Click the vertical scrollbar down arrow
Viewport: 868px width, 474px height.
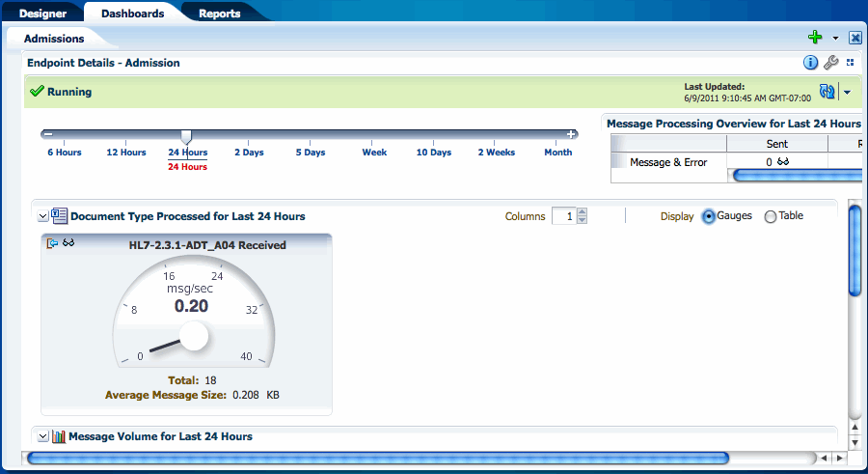tap(855, 443)
